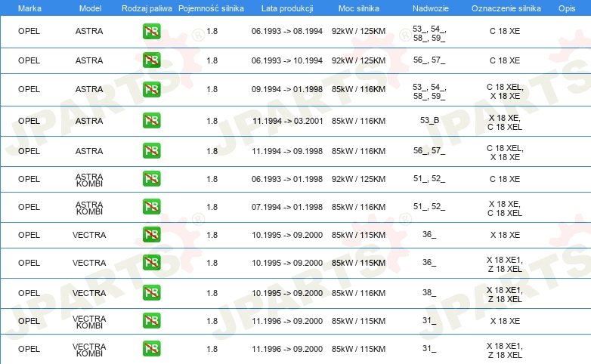This screenshot has width=591, height=364.
Task: Select the fuel icon for Vectra 36_ X 18 XE
Action: (151, 234)
